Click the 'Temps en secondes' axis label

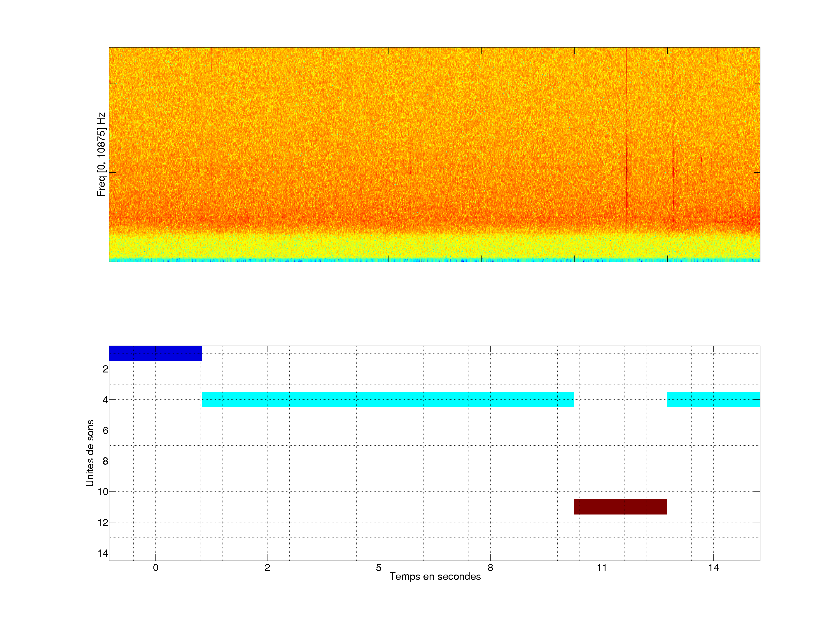click(435, 576)
